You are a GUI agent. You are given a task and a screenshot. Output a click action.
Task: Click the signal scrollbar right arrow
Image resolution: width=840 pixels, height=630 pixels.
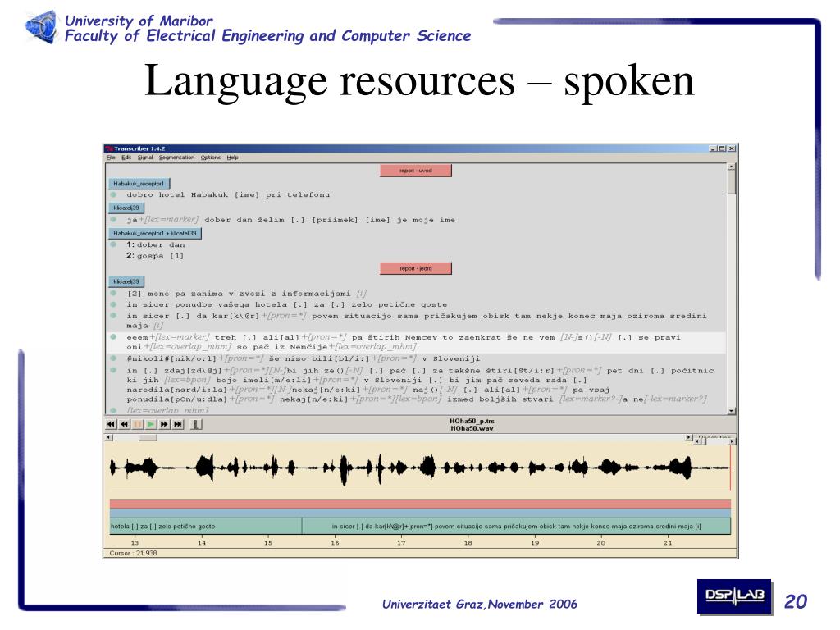click(688, 438)
